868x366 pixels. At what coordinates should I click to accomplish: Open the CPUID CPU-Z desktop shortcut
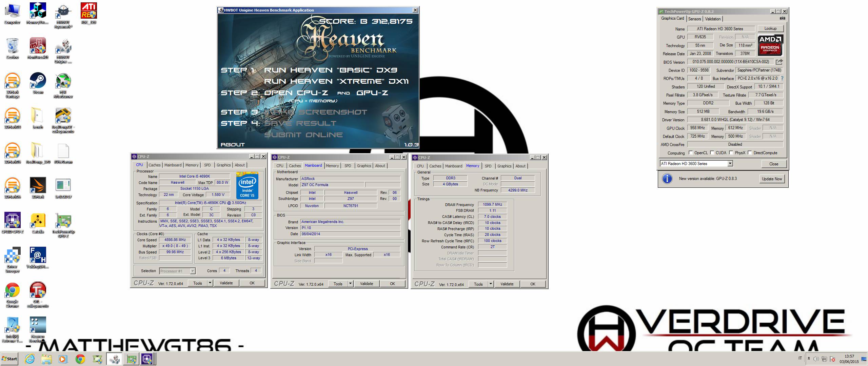(x=12, y=223)
